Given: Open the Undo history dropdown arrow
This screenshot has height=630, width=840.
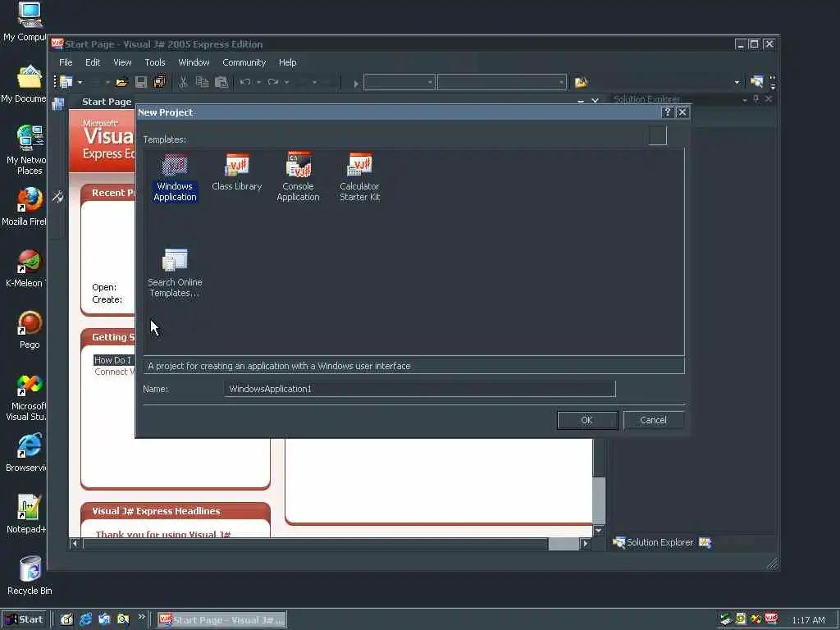Looking at the screenshot, I should click(x=258, y=83).
